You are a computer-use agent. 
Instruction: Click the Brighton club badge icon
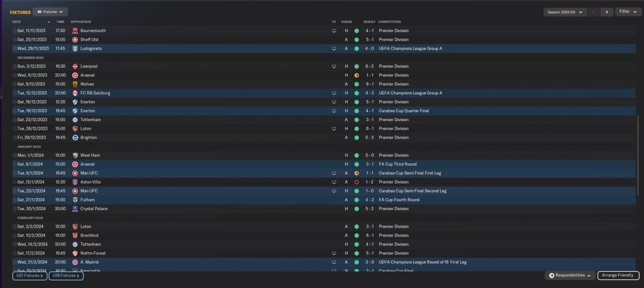coord(75,138)
